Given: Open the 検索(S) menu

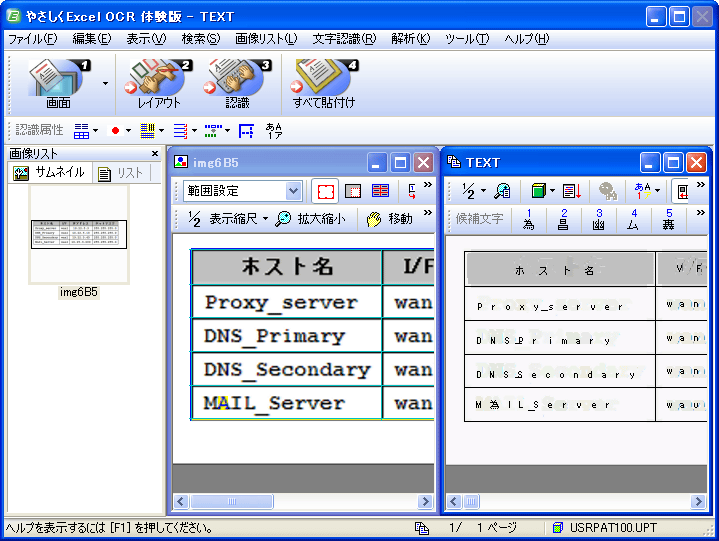Looking at the screenshot, I should coord(201,39).
